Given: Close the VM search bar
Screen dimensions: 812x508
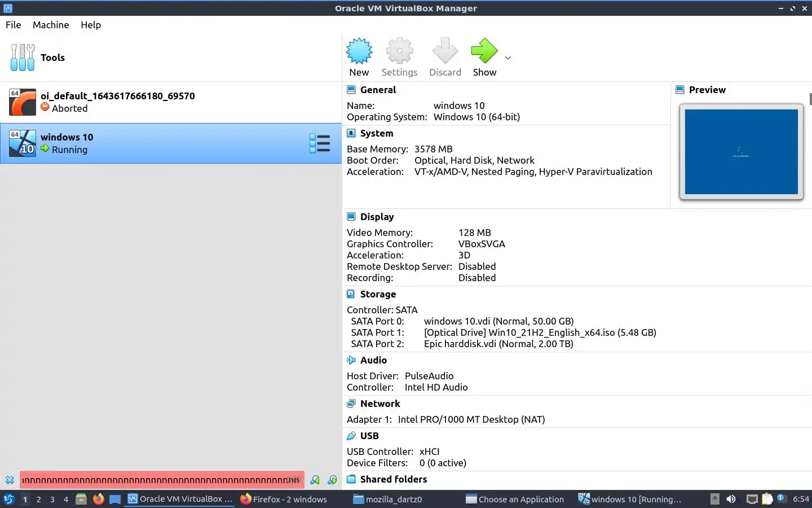Looking at the screenshot, I should tap(10, 480).
